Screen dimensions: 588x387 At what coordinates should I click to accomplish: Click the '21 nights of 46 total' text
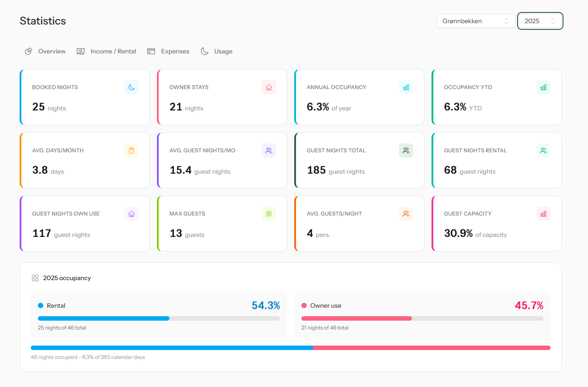[x=325, y=328]
